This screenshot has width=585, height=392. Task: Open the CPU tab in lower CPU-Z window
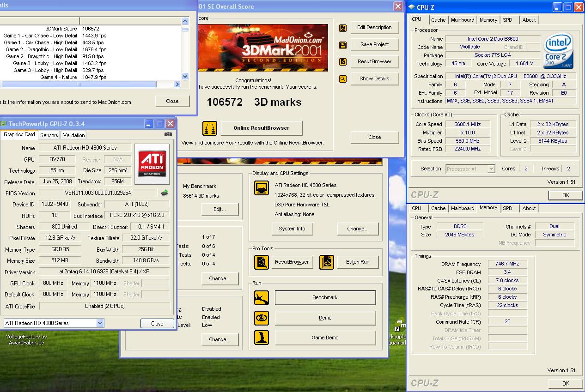pyautogui.click(x=417, y=208)
